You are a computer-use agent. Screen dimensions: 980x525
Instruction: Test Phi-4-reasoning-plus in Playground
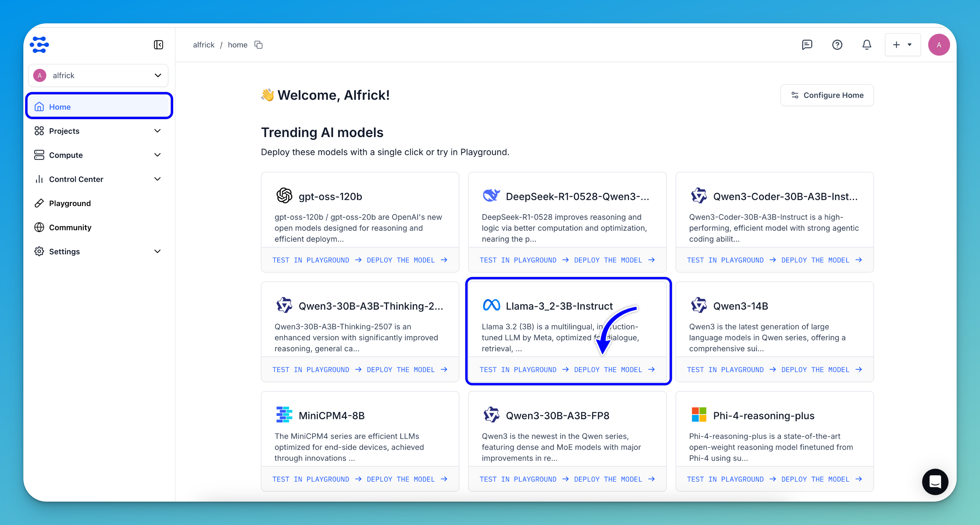click(x=731, y=479)
